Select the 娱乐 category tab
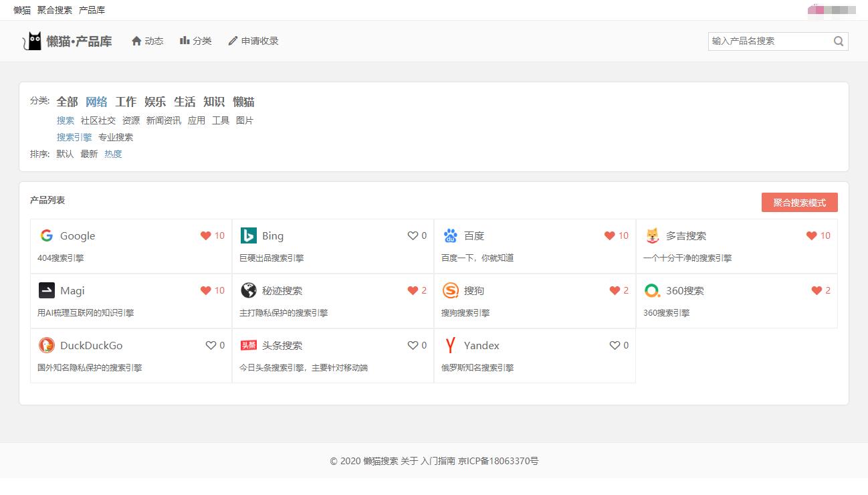868x495 pixels. (155, 102)
